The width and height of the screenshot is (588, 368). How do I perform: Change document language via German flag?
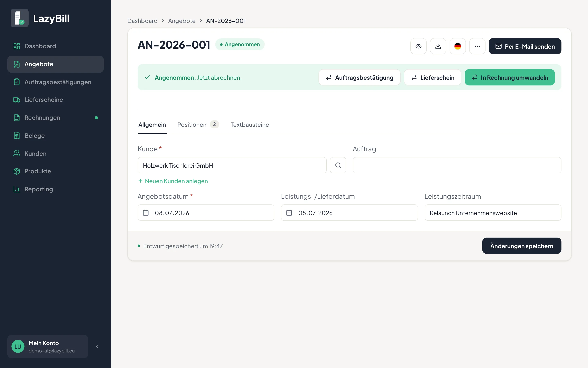(458, 46)
